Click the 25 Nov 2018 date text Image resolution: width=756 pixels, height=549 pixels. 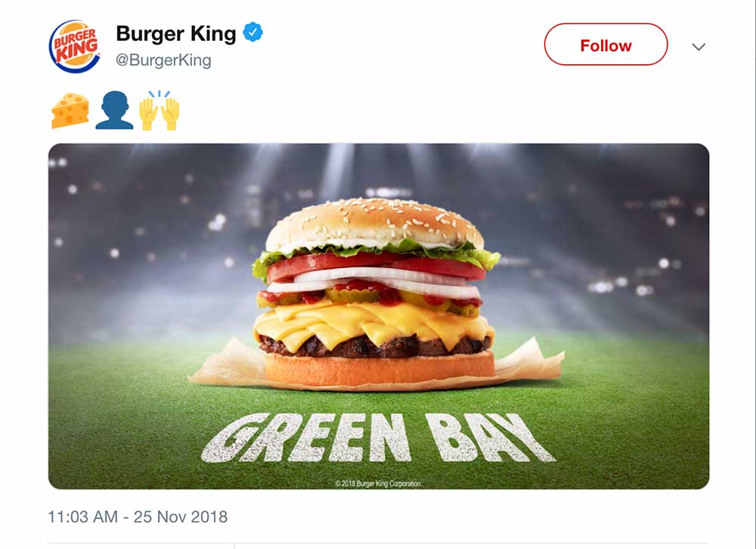(x=181, y=516)
